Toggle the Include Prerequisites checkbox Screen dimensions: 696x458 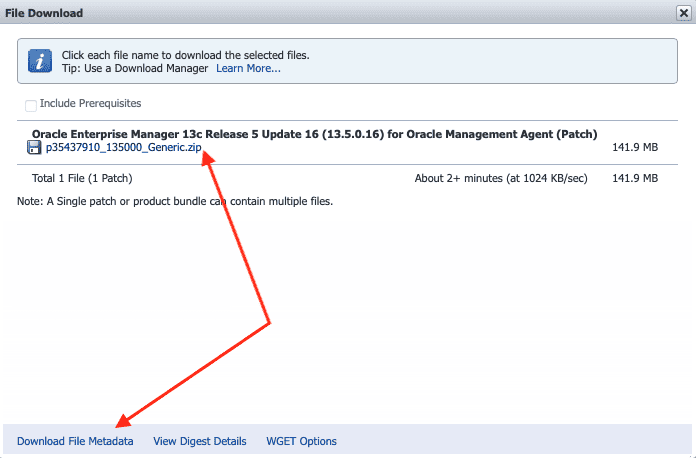pyautogui.click(x=31, y=104)
